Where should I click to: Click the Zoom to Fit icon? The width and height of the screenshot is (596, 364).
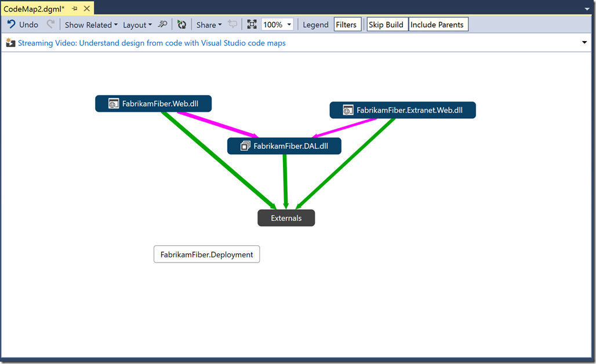click(252, 25)
